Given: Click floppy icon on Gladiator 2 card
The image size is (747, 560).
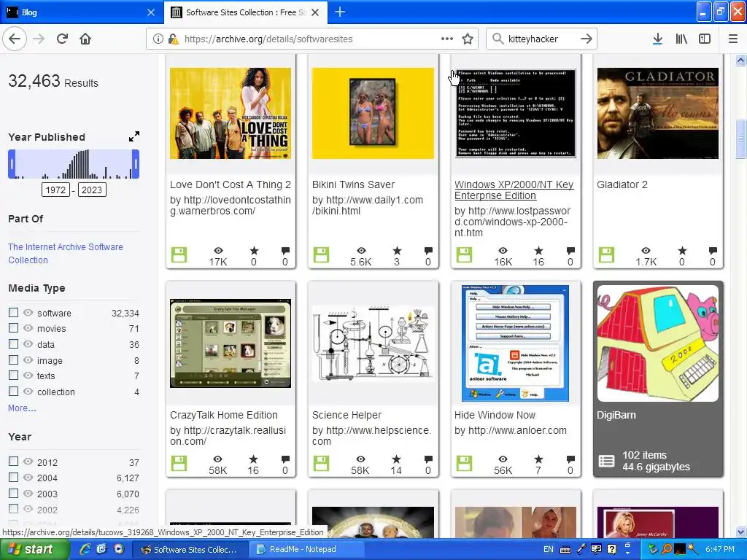Looking at the screenshot, I should [x=606, y=254].
